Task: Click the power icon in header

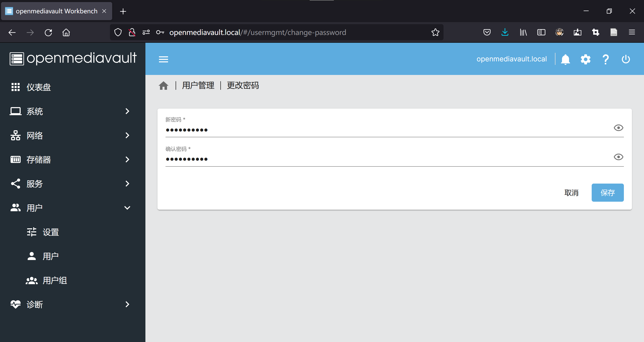Action: pos(626,59)
